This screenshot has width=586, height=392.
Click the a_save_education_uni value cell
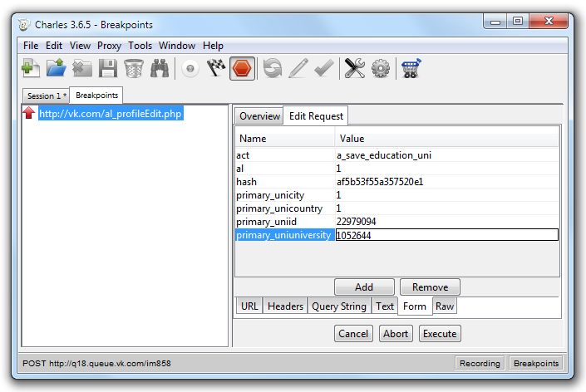[447, 155]
